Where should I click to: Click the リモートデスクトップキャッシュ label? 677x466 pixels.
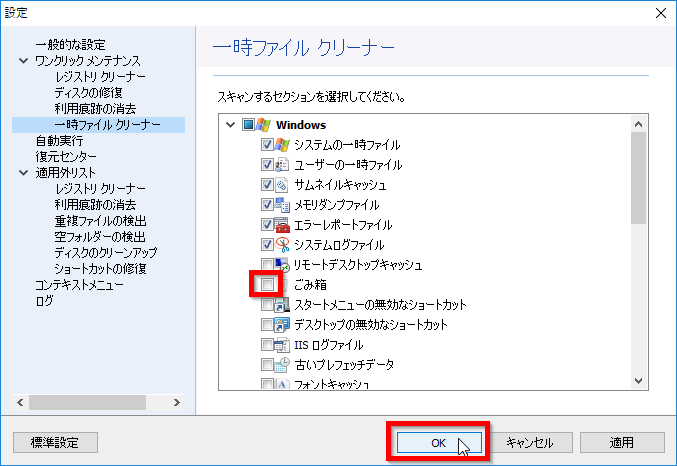[x=358, y=265]
